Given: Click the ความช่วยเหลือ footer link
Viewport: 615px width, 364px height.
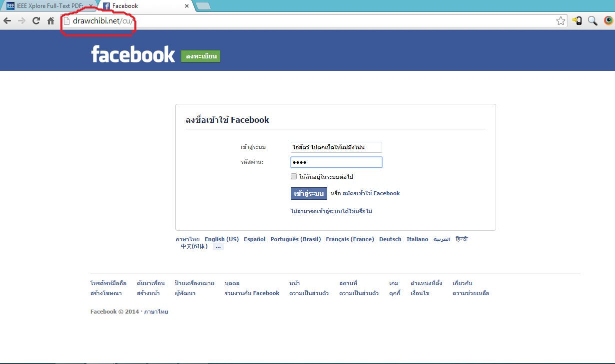Looking at the screenshot, I should tap(471, 293).
